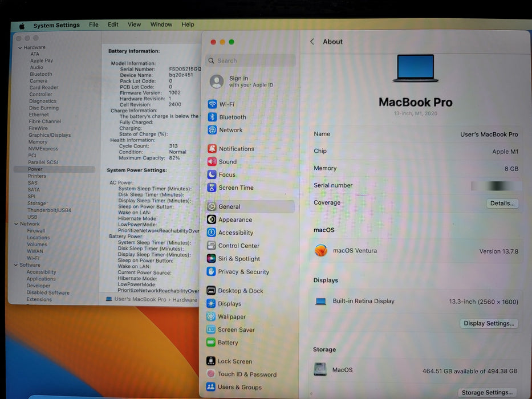Open Notifications bell icon

coord(212,149)
